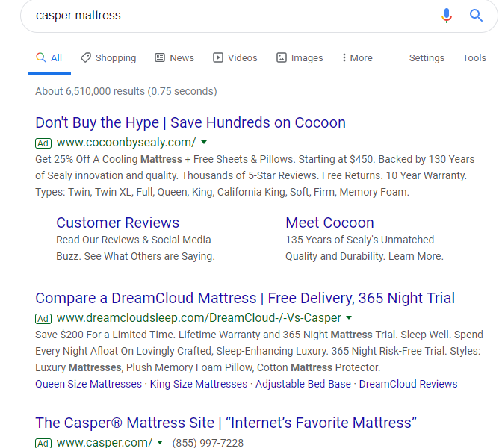The width and height of the screenshot is (502, 448).
Task: Select the All results tab
Action: pos(49,58)
